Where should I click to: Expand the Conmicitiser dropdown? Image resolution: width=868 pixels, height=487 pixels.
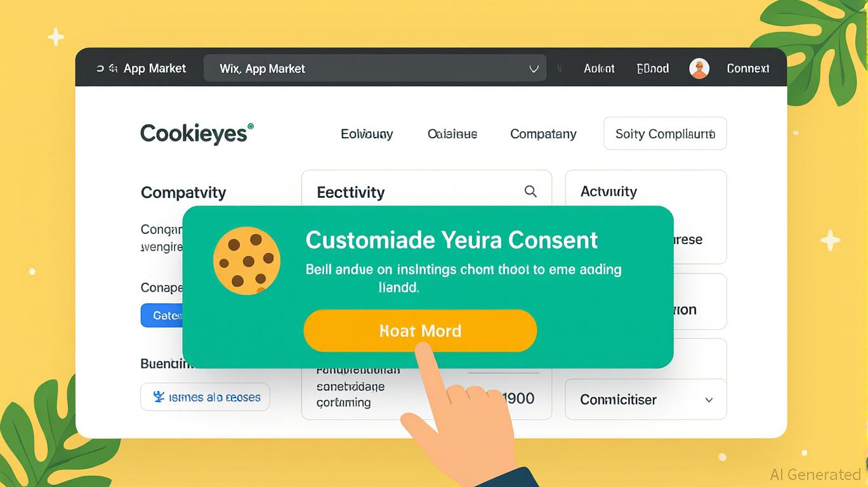pyautogui.click(x=646, y=399)
